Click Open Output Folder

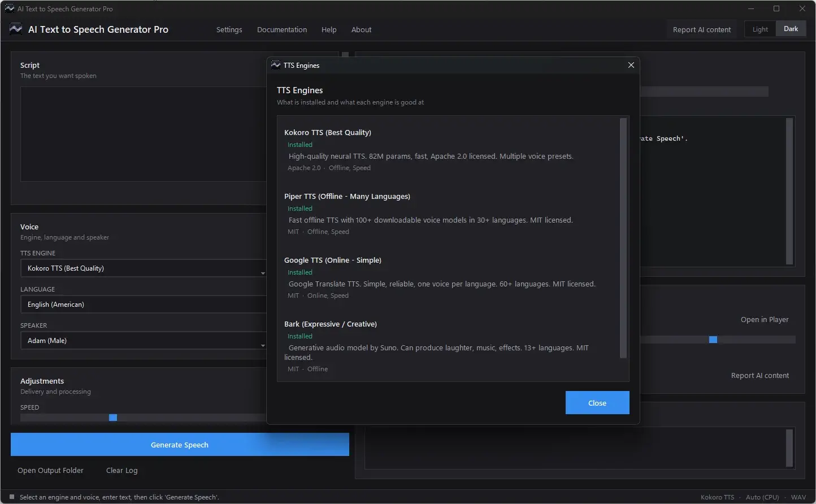pos(50,470)
